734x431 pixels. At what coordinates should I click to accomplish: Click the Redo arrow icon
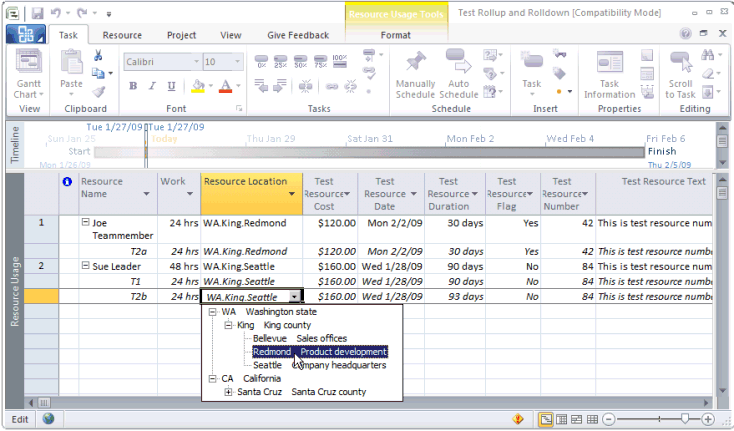(x=82, y=13)
